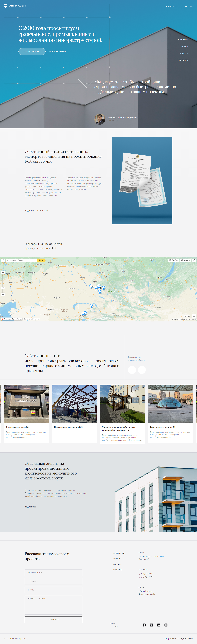Image resolution: width=197 pixels, height=644 pixels.
Task: Call header phone +7 707 710 10 17
Action: [x=170, y=6]
